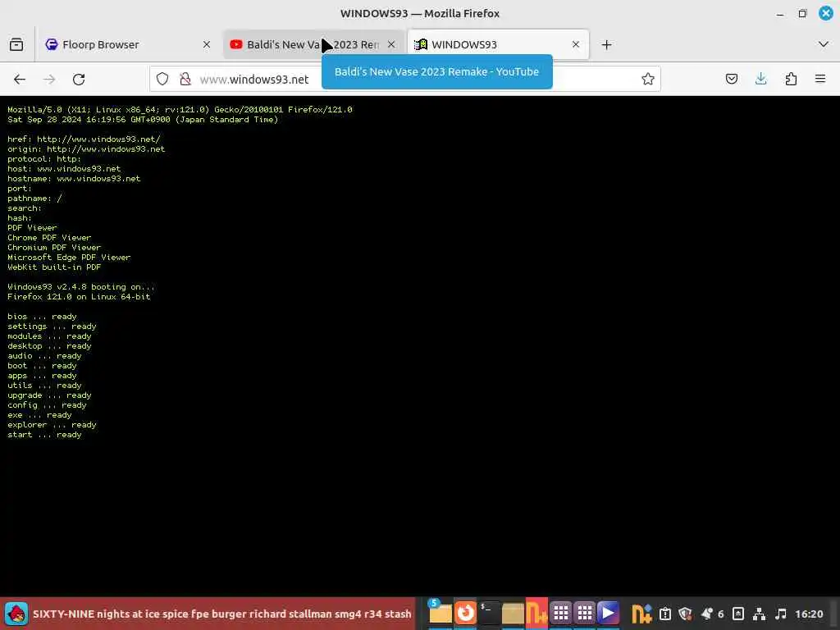Activate the Firefox taskbar icon
This screenshot has width=840, height=630.
coord(465,613)
